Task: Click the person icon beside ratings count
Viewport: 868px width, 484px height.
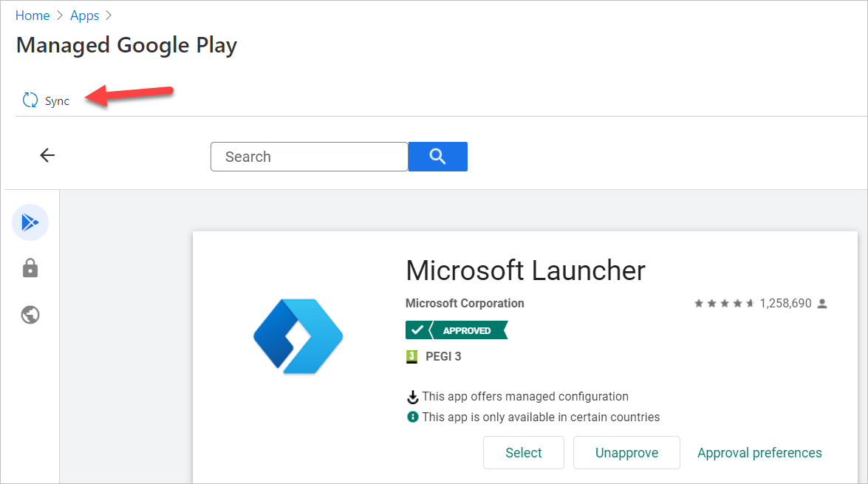Action: (822, 304)
